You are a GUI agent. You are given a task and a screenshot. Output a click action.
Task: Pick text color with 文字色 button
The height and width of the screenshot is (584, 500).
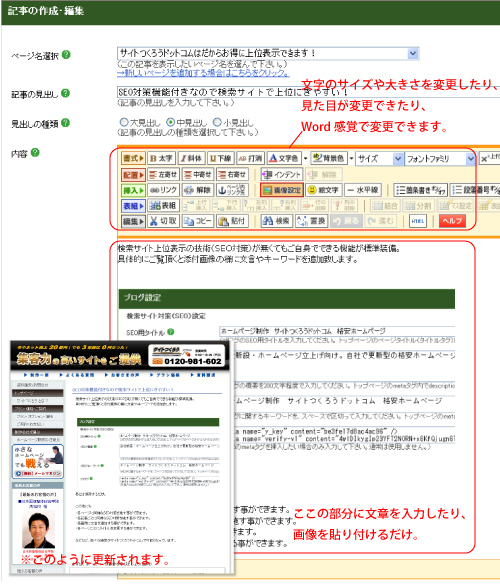click(284, 158)
